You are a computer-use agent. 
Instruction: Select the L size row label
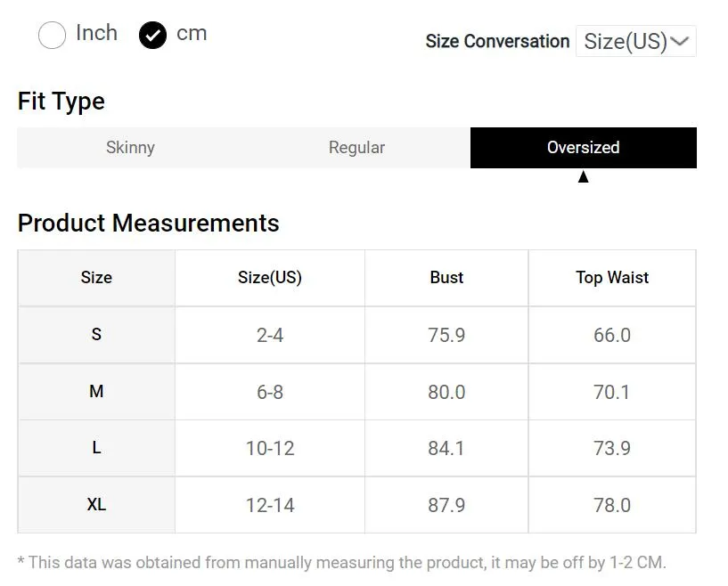(x=96, y=448)
